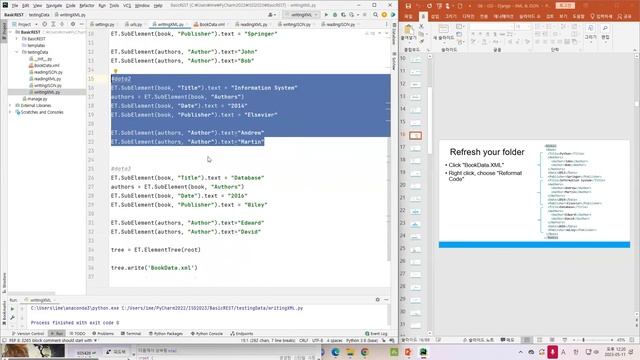This screenshot has height=360, width=640.
Task: Open the Problems tool window tab
Action: (103, 334)
